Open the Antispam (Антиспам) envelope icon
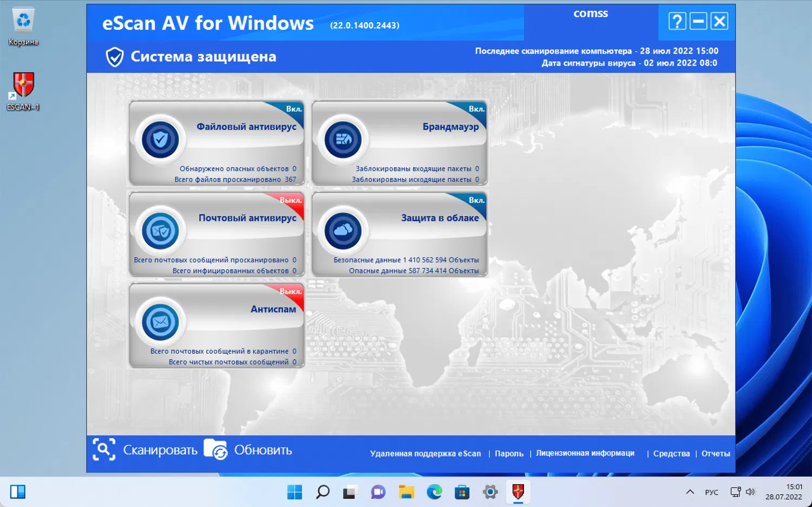 (160, 322)
